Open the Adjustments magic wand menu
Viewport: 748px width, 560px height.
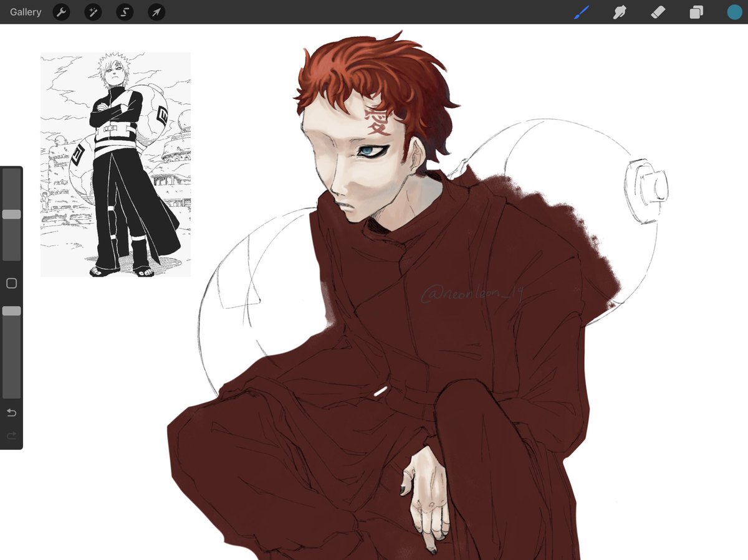[x=93, y=12]
